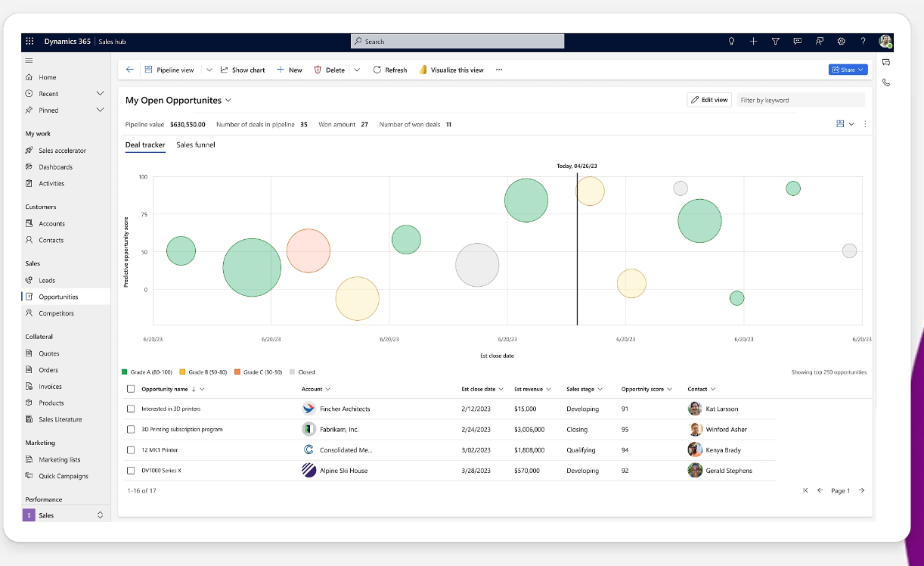Click Refresh in the command bar
The width and height of the screenshot is (924, 566).
tap(389, 70)
